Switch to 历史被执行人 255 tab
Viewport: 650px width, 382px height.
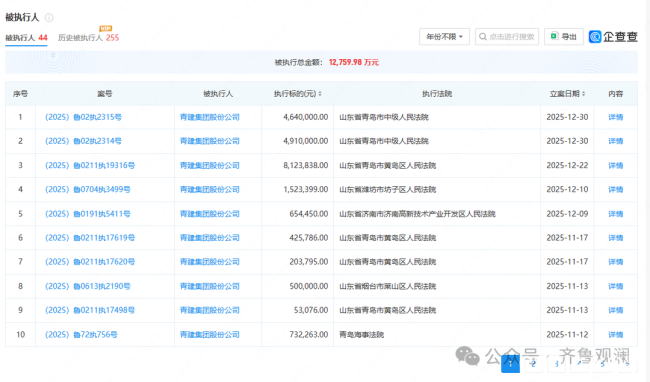tap(88, 38)
